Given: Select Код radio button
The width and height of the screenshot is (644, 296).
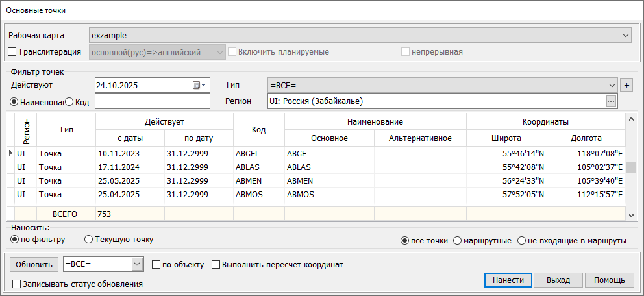Looking at the screenshot, I should [x=69, y=102].
